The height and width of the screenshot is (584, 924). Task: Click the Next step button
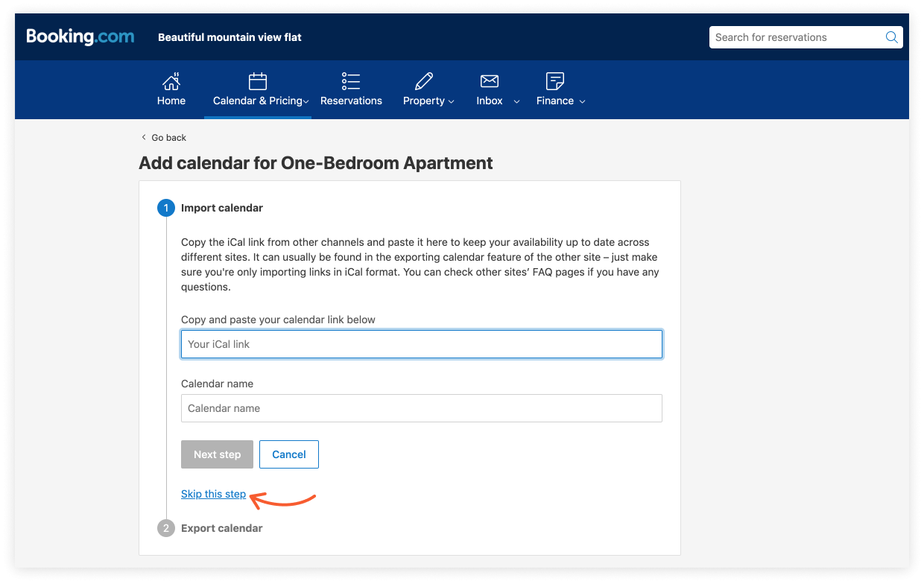(x=217, y=454)
